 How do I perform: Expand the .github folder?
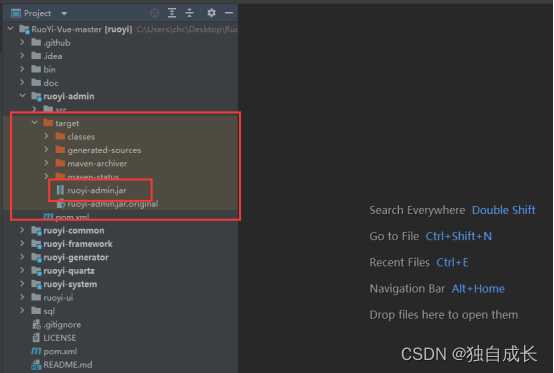[x=22, y=42]
